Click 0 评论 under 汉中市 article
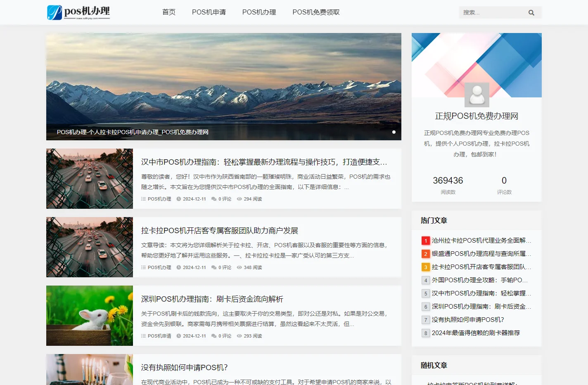 [225, 199]
